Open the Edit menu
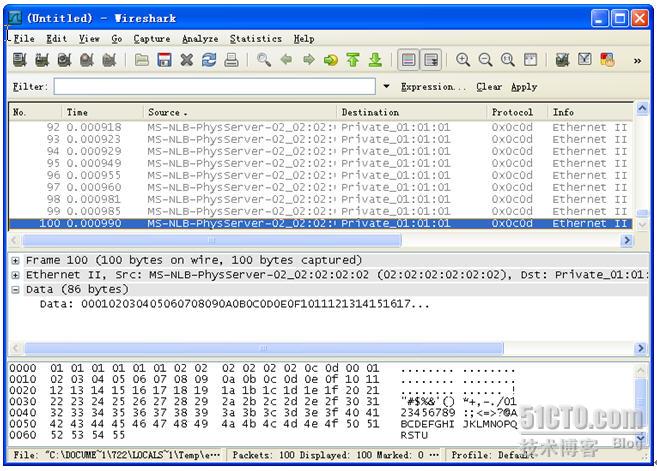 coord(57,39)
